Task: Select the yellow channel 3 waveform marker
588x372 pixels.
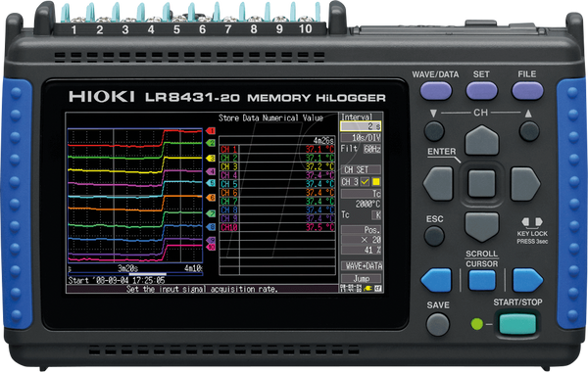Action: click(211, 158)
